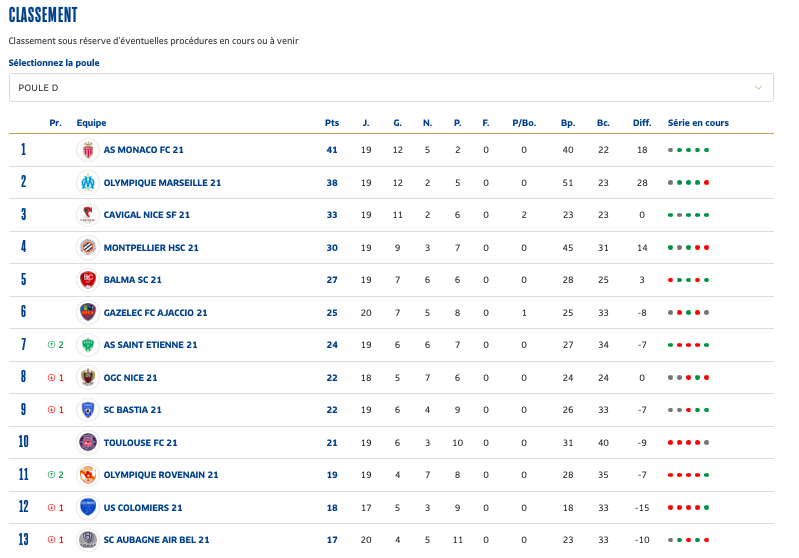Open the OGC NICE 21 team link
Image resolution: width=799 pixels, height=558 pixels.
[x=130, y=378]
